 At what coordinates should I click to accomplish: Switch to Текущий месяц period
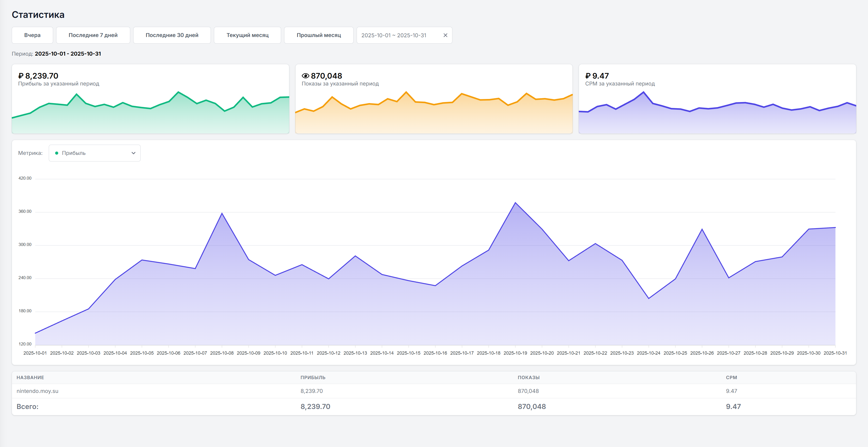pyautogui.click(x=247, y=35)
